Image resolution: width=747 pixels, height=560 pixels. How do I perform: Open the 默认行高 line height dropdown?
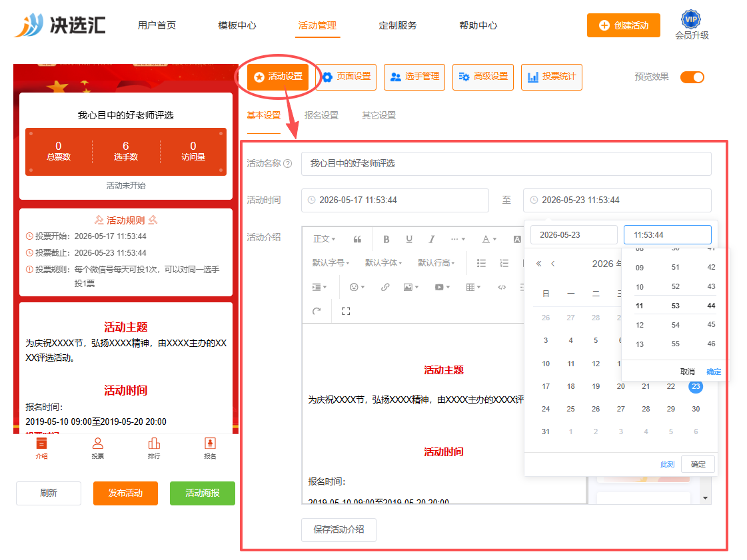436,263
